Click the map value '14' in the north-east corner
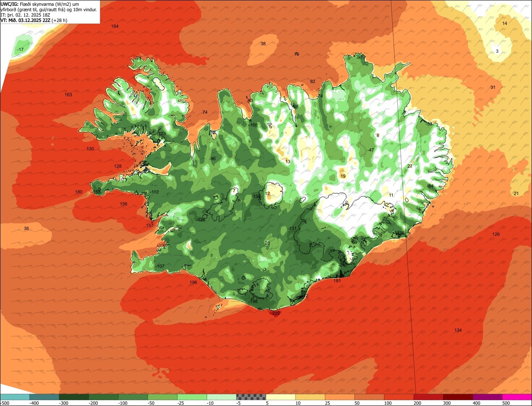The image size is (532, 406). pos(505,23)
